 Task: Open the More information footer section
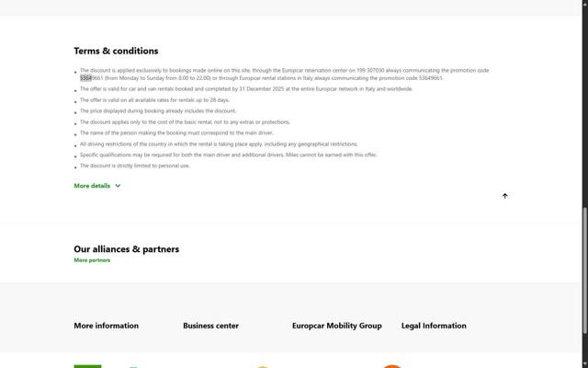pyautogui.click(x=106, y=326)
